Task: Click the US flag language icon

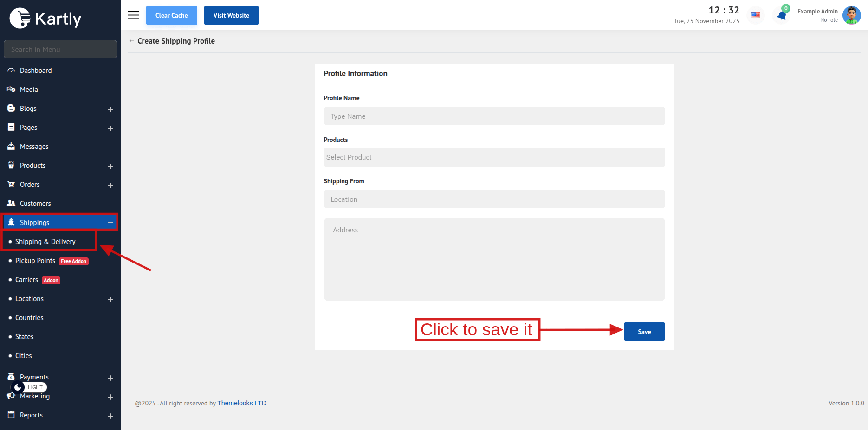Action: pyautogui.click(x=756, y=15)
